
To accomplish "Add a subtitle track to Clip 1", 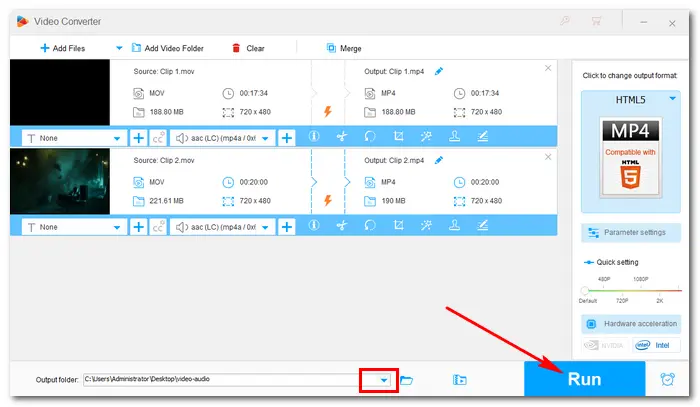I will click(x=138, y=138).
